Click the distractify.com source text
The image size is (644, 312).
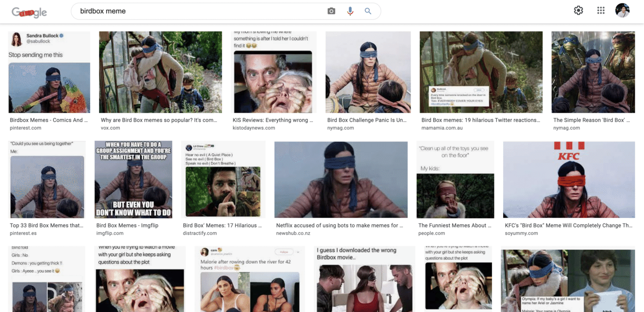click(200, 233)
